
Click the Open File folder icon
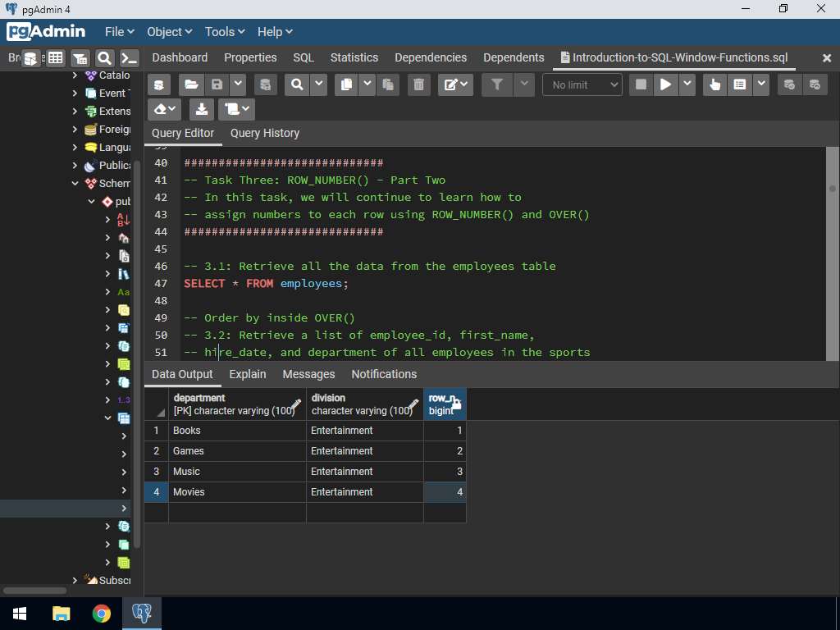pyautogui.click(x=190, y=84)
